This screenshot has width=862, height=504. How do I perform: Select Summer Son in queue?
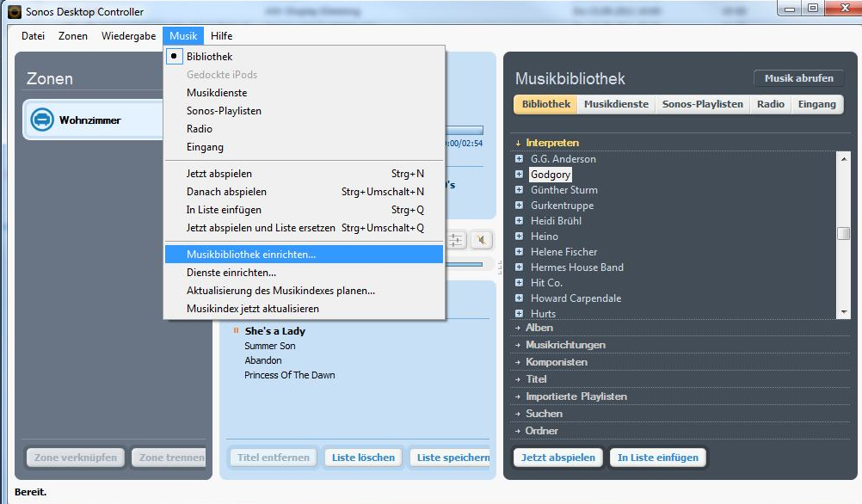(270, 346)
